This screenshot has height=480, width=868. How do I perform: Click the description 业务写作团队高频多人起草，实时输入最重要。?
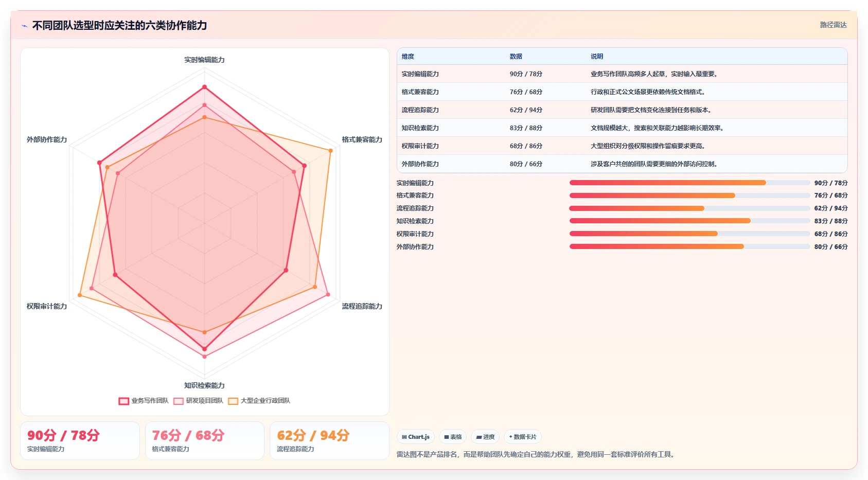coord(654,74)
